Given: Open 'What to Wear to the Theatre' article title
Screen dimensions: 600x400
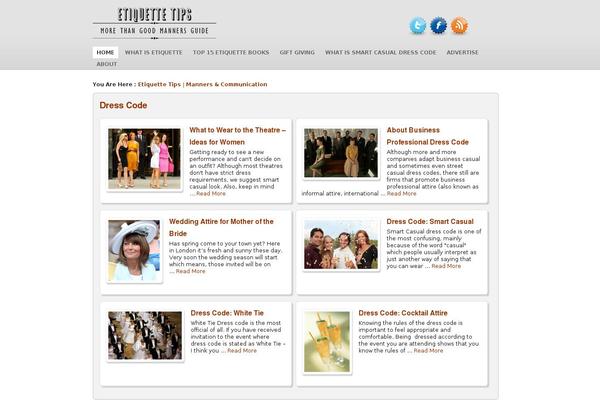Looking at the screenshot, I should coord(238,136).
